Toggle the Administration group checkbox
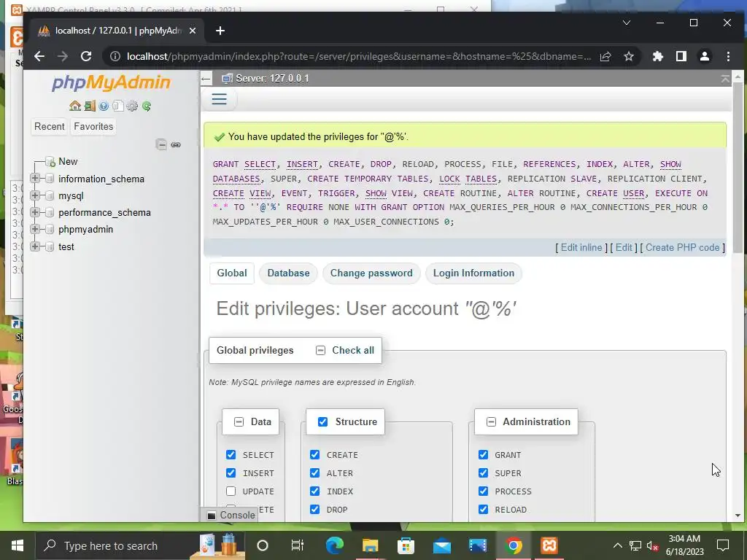This screenshot has height=560, width=747. coord(491,422)
